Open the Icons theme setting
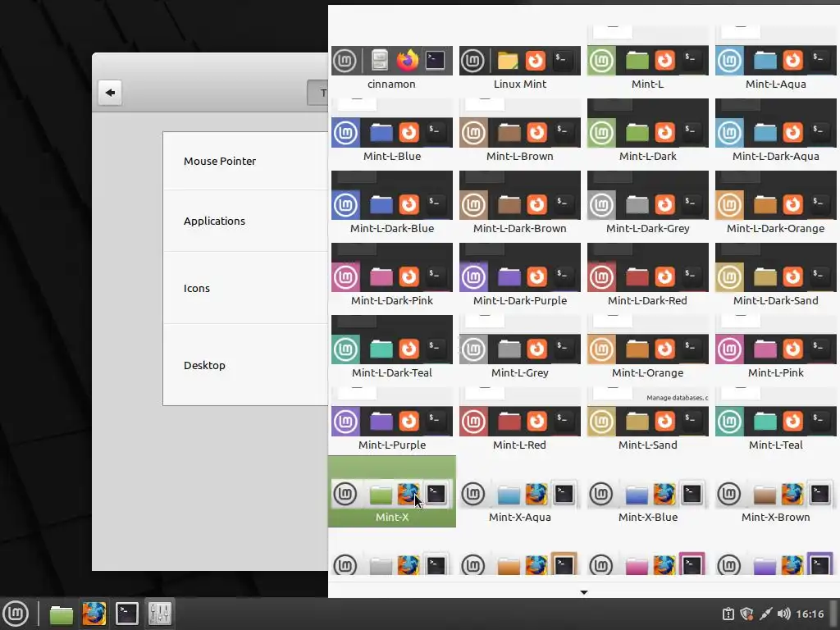This screenshot has width=840, height=630. (x=245, y=288)
